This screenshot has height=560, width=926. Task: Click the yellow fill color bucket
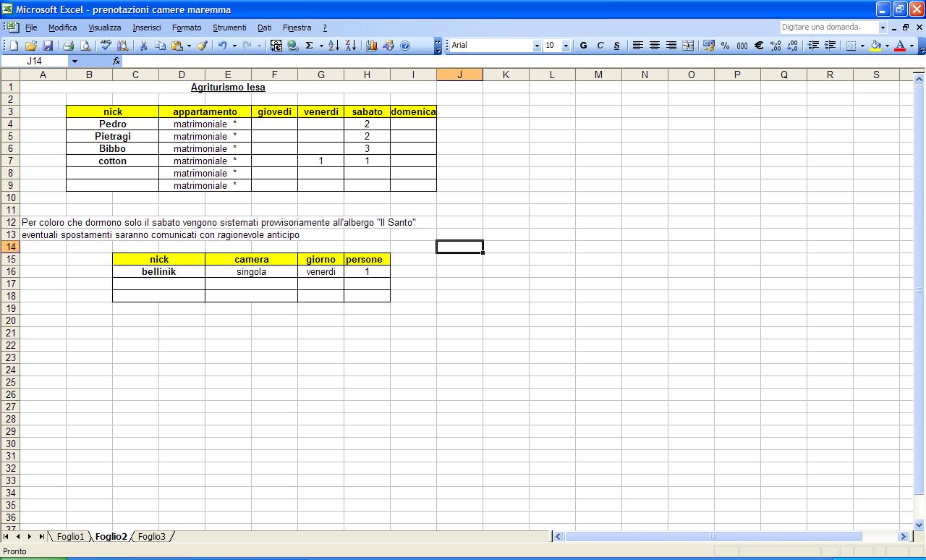coord(875,46)
